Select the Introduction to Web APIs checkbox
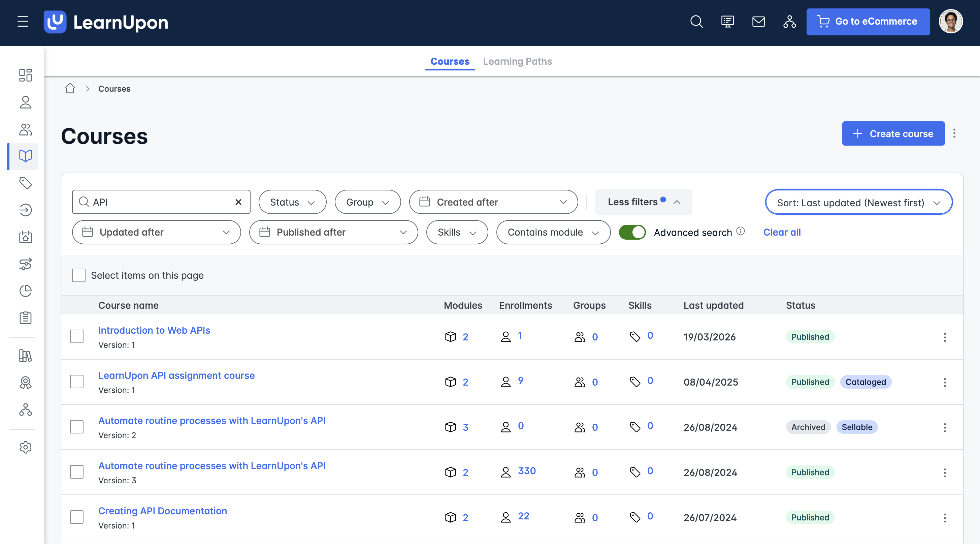 tap(77, 336)
